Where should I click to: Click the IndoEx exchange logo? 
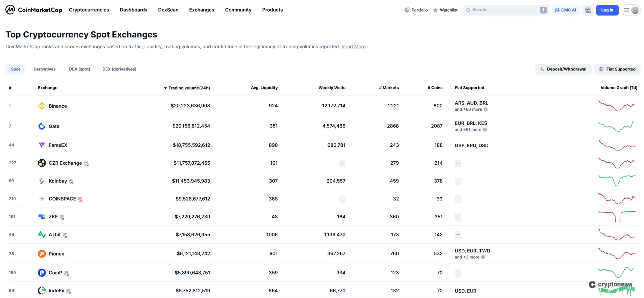pyautogui.click(x=42, y=291)
